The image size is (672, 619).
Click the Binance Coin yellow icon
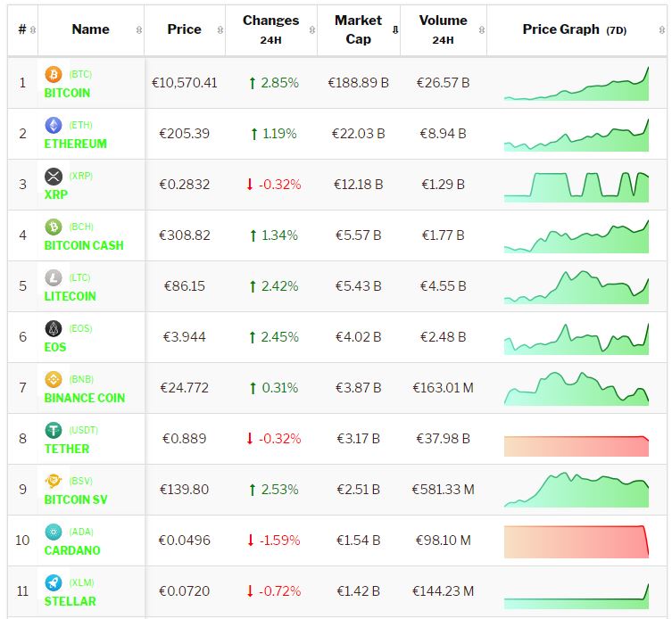[x=54, y=379]
